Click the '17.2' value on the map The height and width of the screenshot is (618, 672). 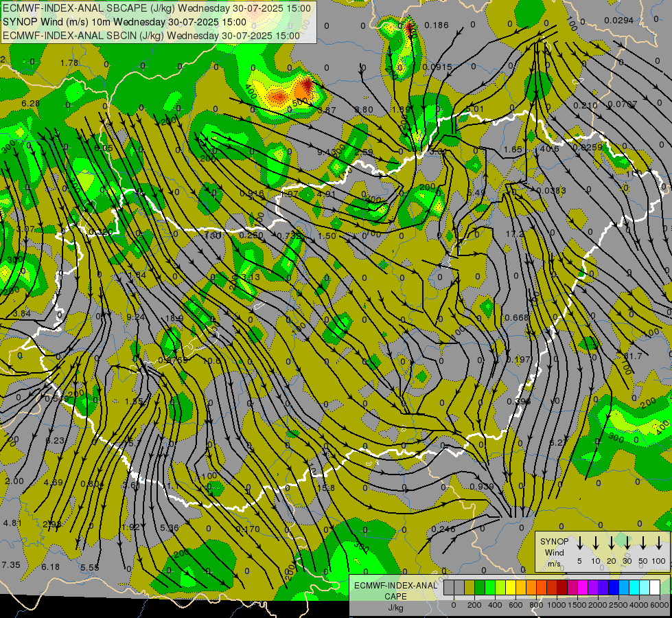click(515, 233)
